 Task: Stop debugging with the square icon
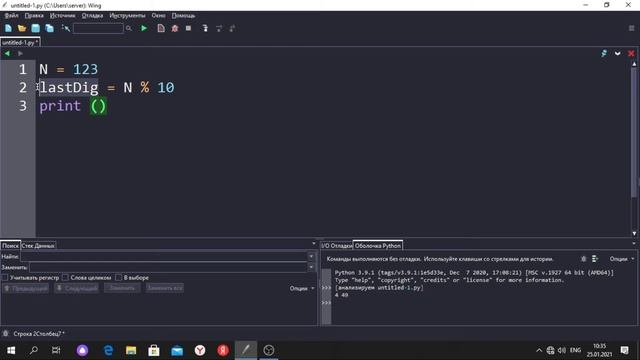pyautogui.click(x=188, y=28)
